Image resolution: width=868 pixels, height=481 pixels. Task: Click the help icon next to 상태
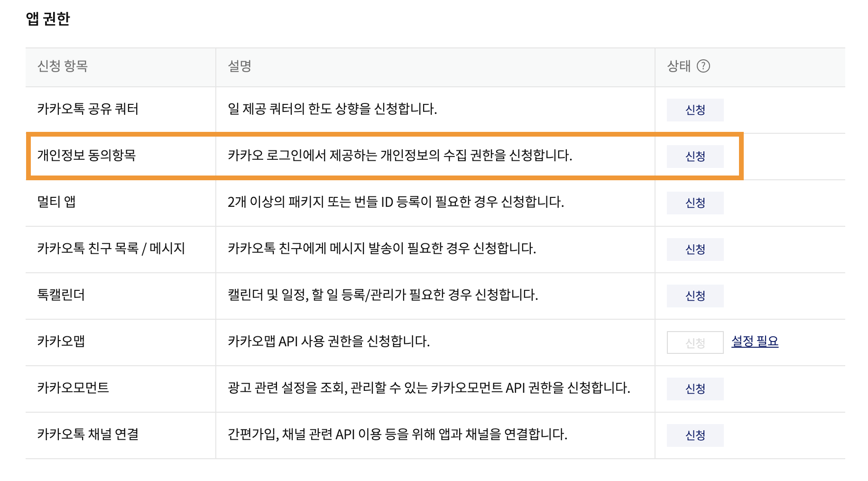click(703, 66)
